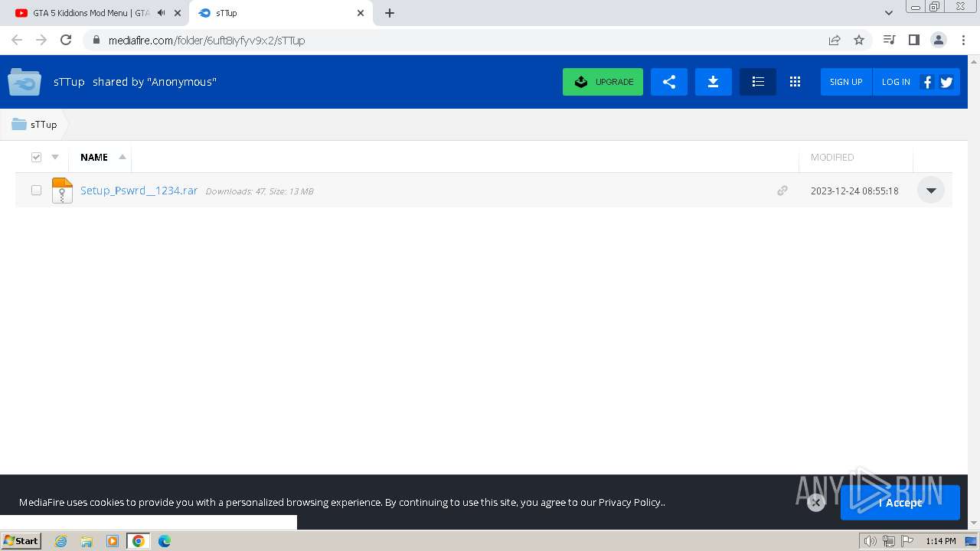Toggle select-all files checkbox
This screenshot has height=551, width=980.
coord(36,157)
